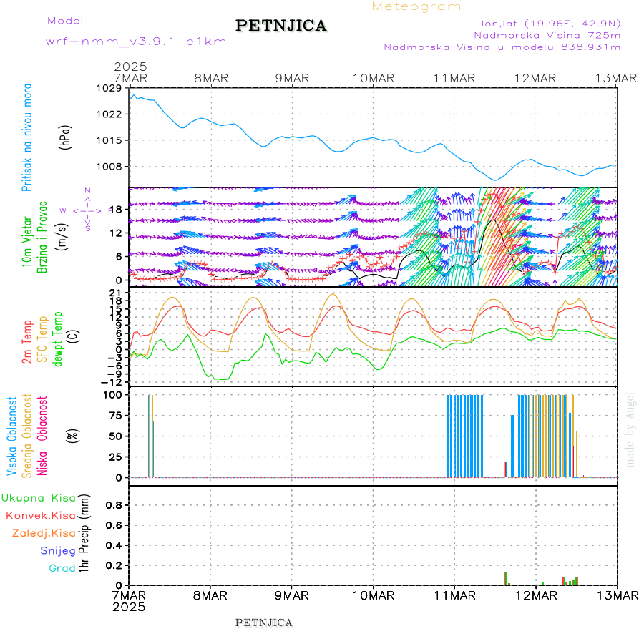Click the red 'Konvek.Kisa' legend entry
The height and width of the screenshot is (644, 644).
point(41,516)
